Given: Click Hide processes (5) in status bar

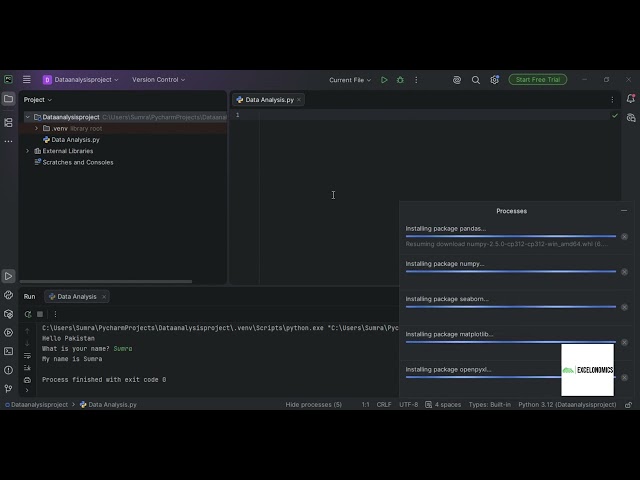Looking at the screenshot, I should tap(313, 405).
